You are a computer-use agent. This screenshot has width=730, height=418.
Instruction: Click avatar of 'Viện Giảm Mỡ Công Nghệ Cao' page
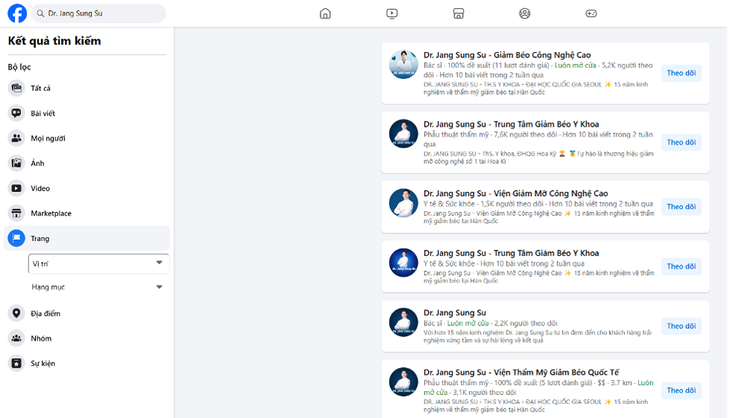coord(403,203)
